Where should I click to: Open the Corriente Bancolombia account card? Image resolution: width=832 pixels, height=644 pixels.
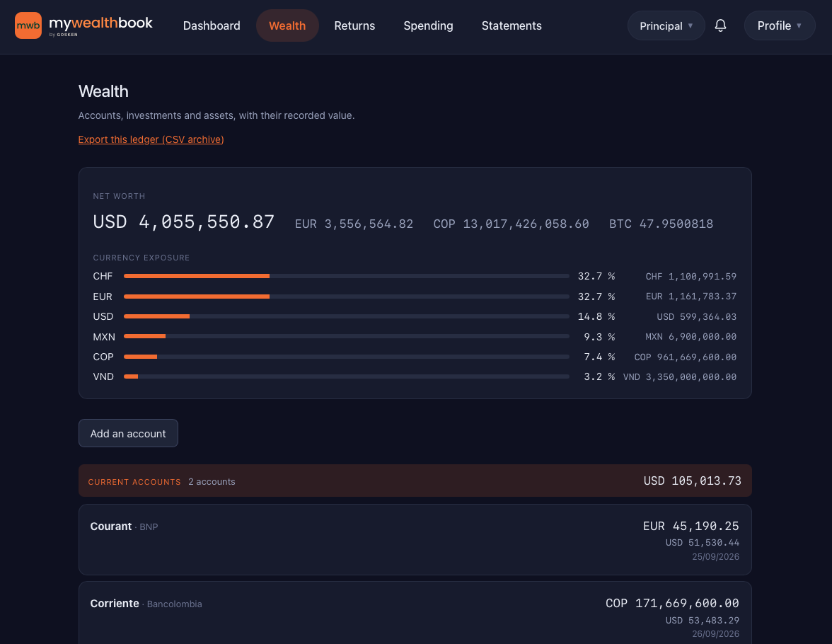(415, 613)
